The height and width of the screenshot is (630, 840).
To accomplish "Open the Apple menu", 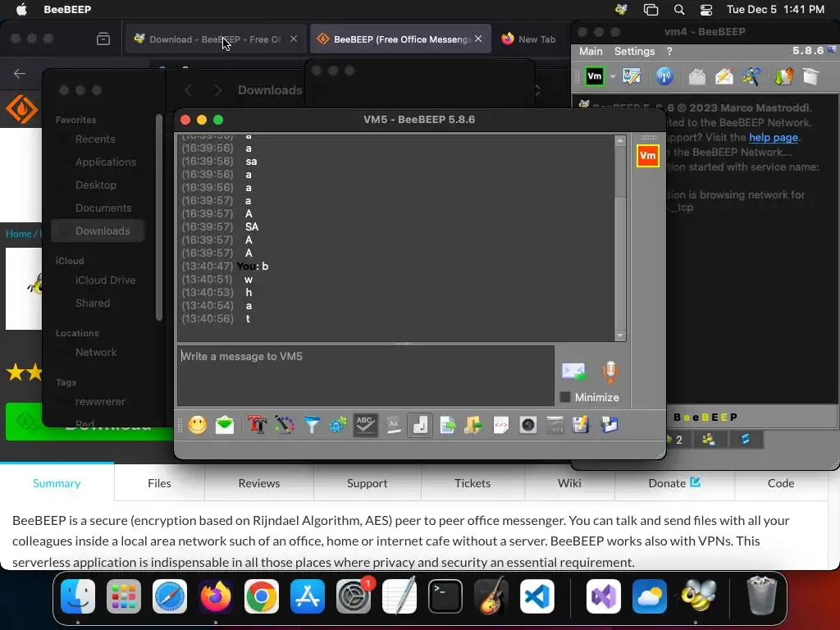I will pyautogui.click(x=21, y=10).
